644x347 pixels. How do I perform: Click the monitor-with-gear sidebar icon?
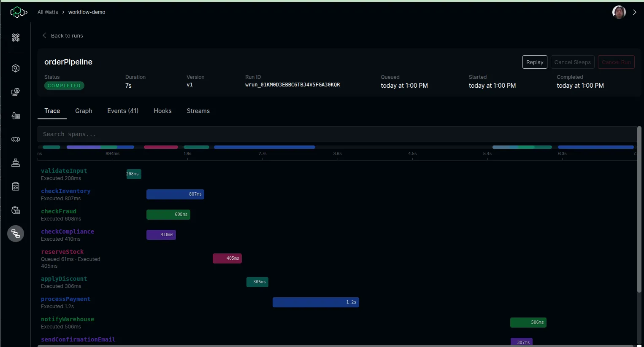16,92
